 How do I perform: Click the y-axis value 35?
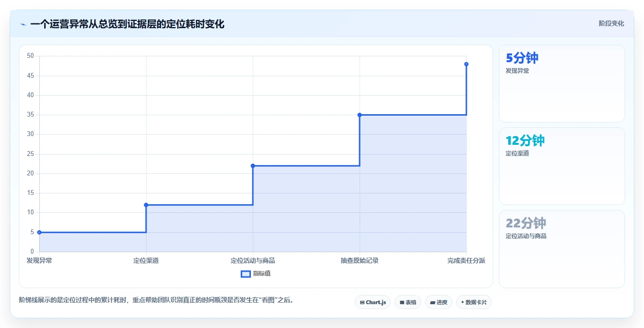[x=31, y=115]
